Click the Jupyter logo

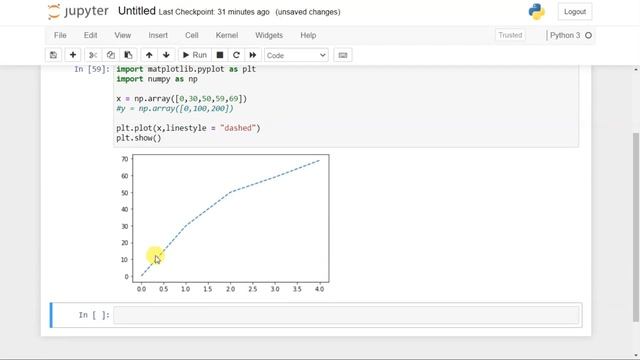[78, 11]
